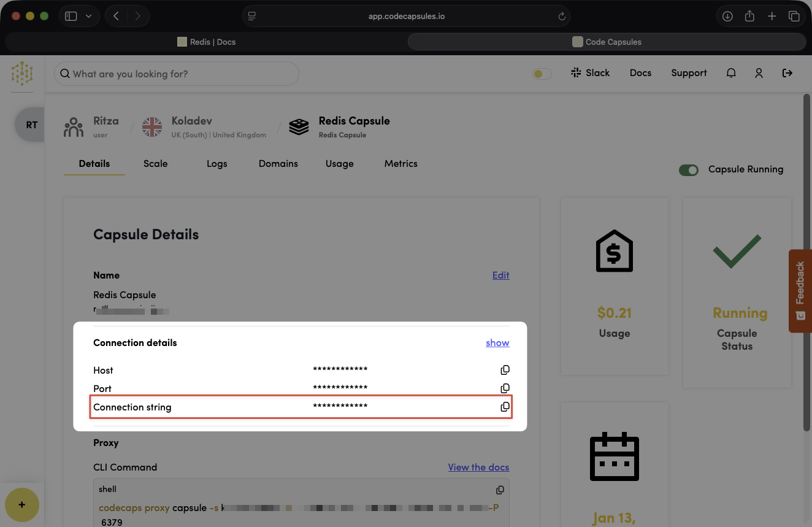Copy the shell CLI command
Screen dimensions: 812x527
click(500, 490)
